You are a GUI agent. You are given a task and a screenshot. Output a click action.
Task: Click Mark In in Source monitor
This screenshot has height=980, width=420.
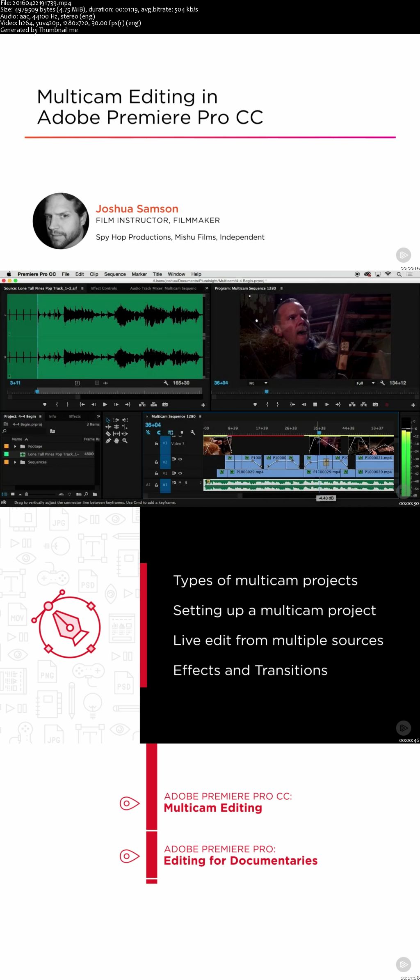[x=57, y=404]
